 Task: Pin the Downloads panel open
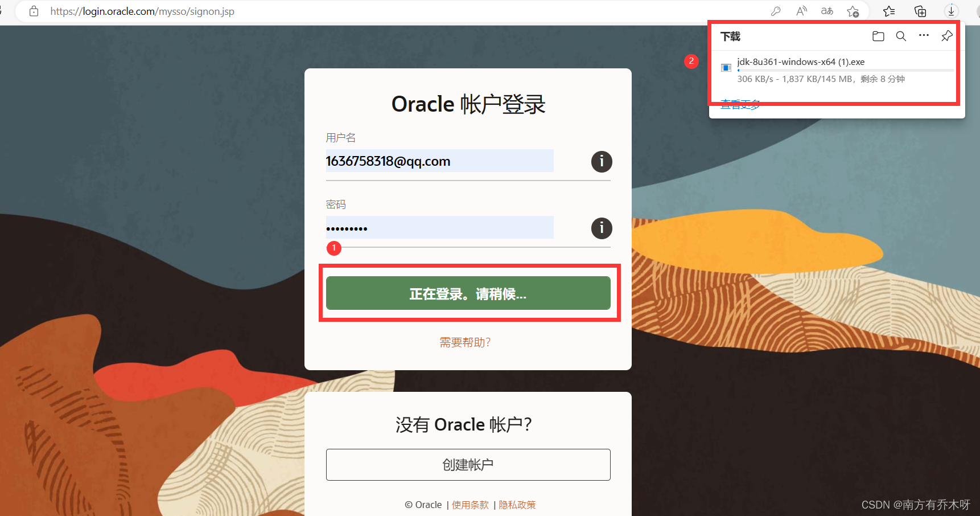tap(946, 36)
